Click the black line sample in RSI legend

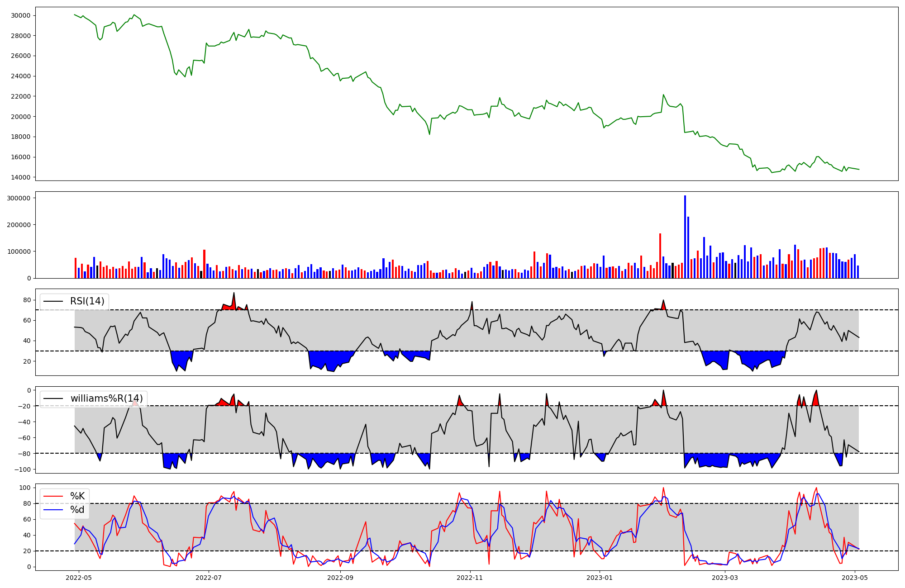[53, 301]
